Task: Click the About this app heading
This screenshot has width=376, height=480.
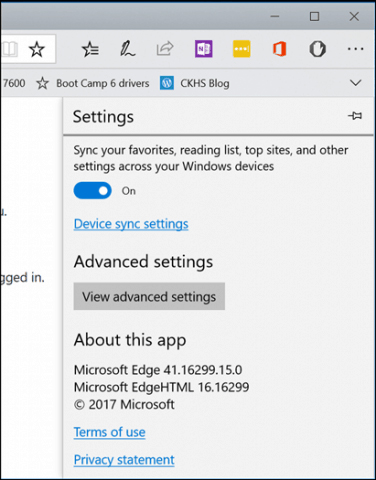Action: click(x=130, y=340)
